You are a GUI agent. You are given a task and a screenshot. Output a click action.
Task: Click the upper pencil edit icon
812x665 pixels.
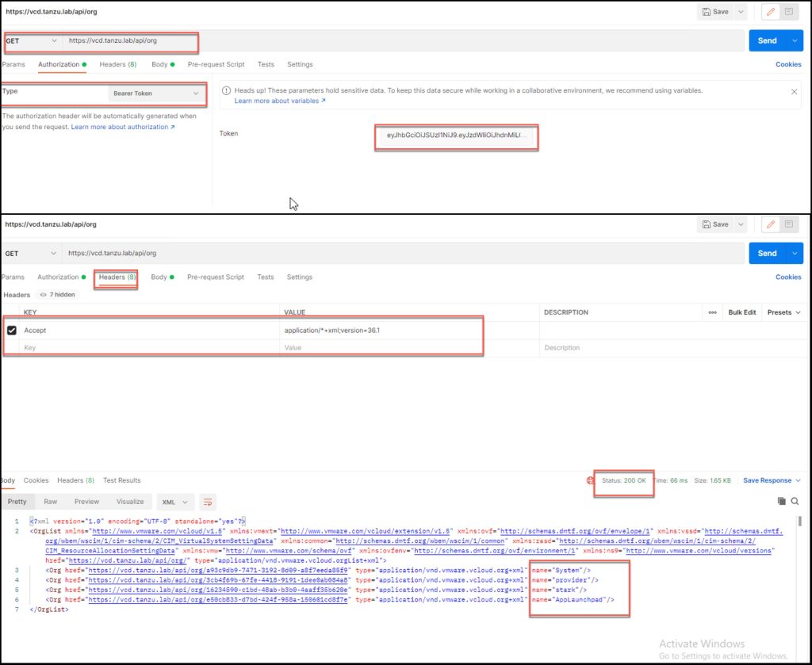pos(771,11)
